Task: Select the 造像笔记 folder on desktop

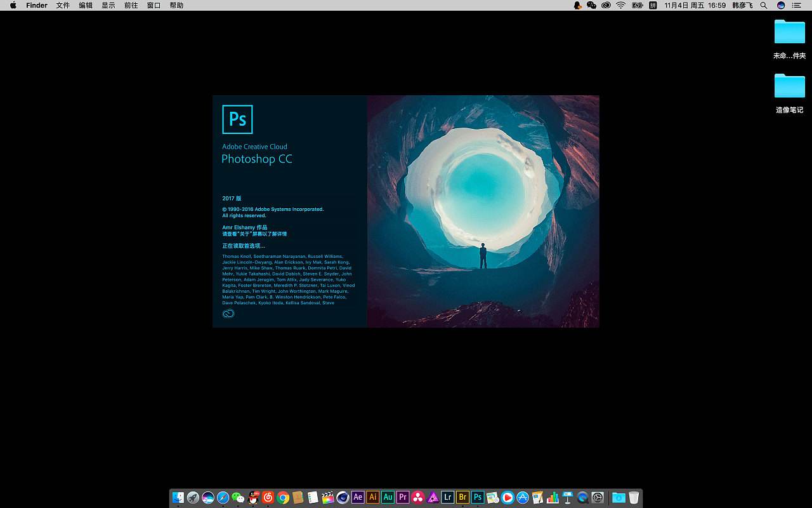Action: click(x=789, y=86)
